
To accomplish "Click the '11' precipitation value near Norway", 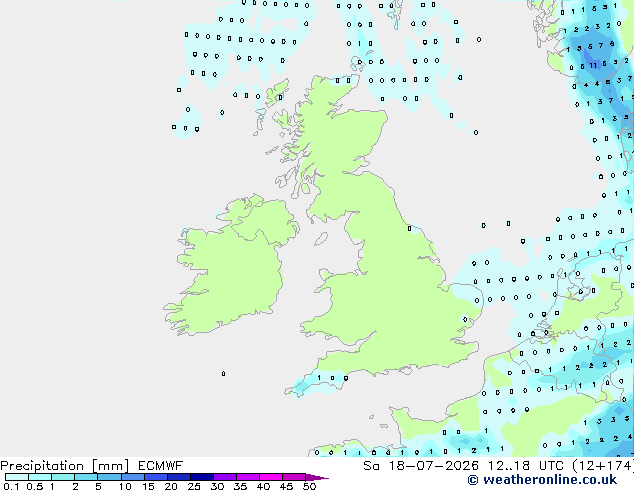I will pos(593,65).
